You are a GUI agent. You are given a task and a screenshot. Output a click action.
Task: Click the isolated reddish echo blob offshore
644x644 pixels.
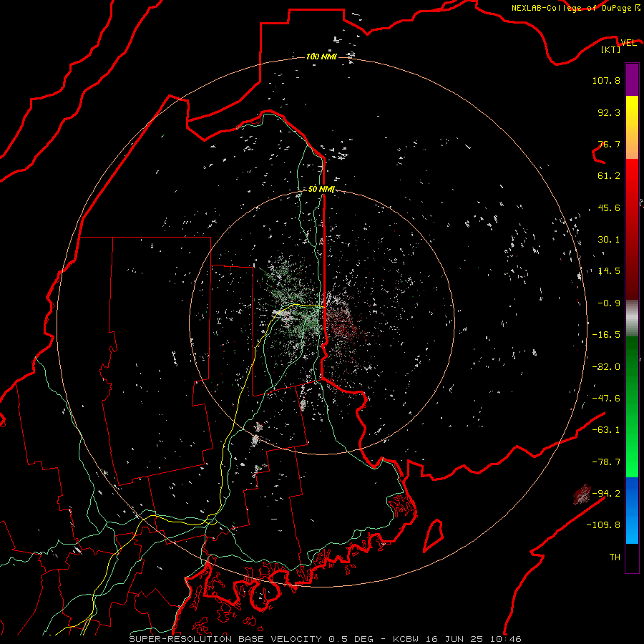pos(582,494)
